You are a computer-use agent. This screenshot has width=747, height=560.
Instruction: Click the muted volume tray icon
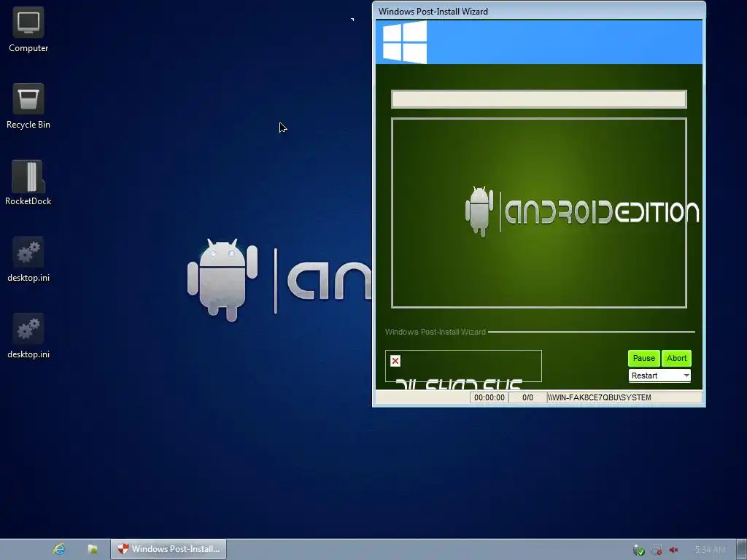pyautogui.click(x=673, y=550)
